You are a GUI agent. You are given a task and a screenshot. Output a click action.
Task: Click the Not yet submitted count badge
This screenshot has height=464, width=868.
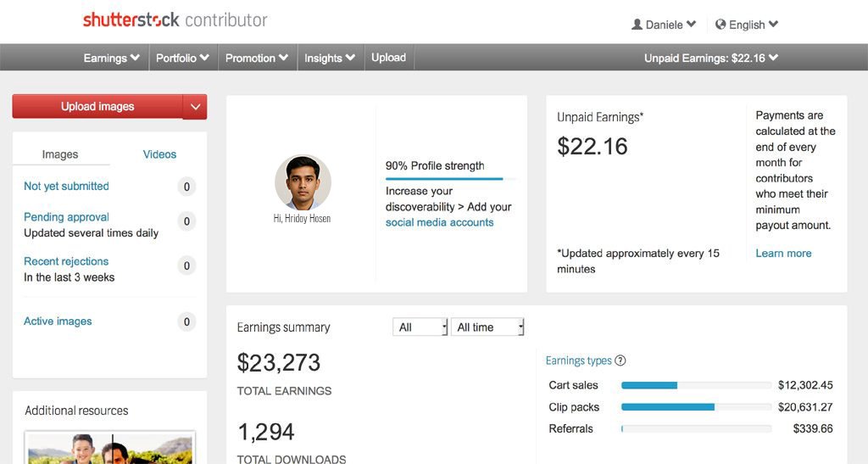coord(186,187)
